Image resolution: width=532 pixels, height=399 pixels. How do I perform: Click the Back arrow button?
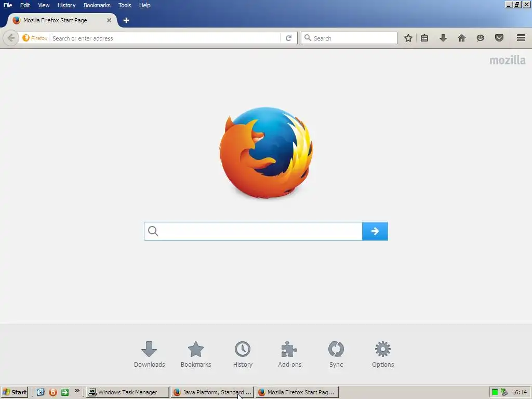pyautogui.click(x=11, y=37)
